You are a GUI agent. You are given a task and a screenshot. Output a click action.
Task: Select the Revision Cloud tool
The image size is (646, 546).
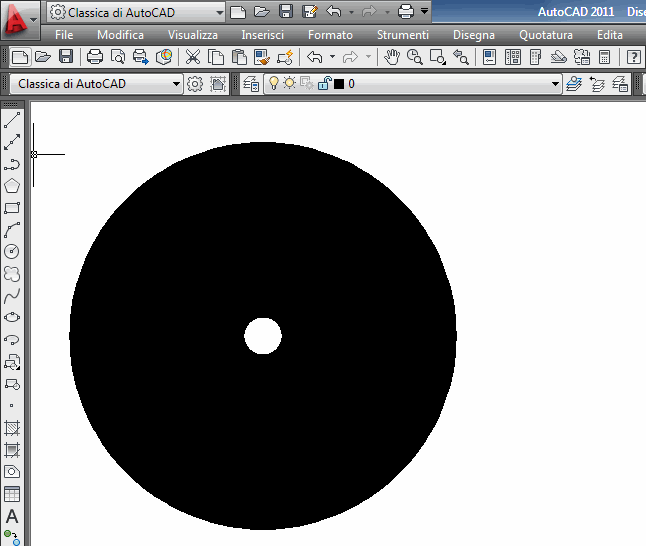[12, 274]
